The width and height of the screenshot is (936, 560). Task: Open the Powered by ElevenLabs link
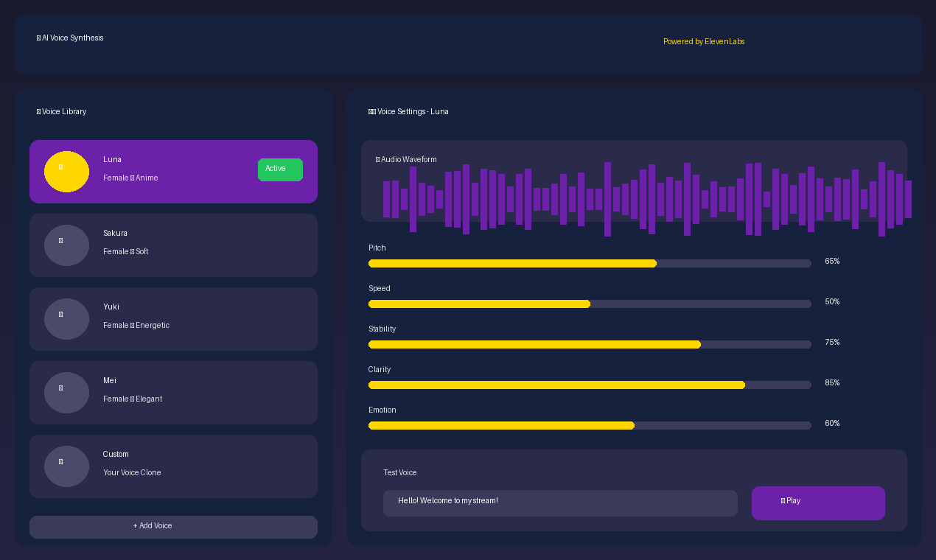704,41
